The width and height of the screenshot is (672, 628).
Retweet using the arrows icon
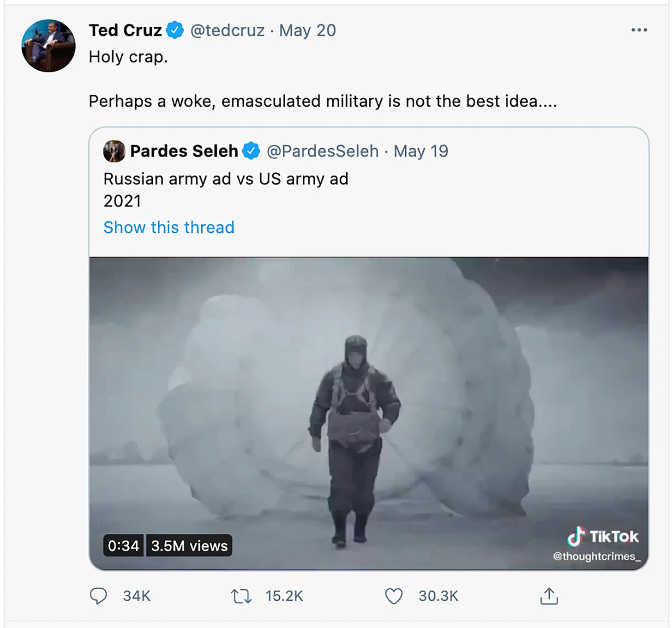pos(241,596)
